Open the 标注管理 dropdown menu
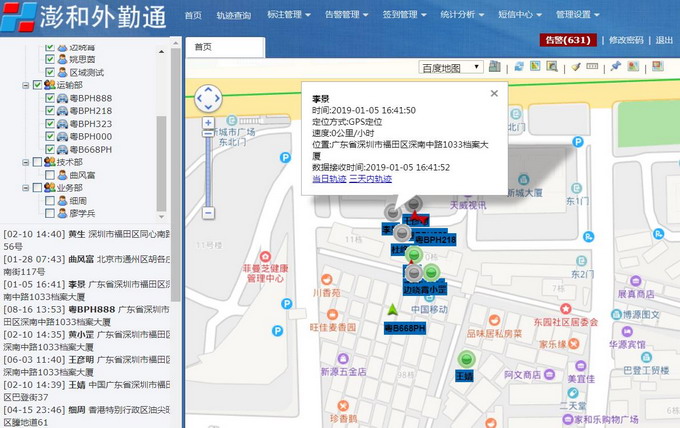 289,15
